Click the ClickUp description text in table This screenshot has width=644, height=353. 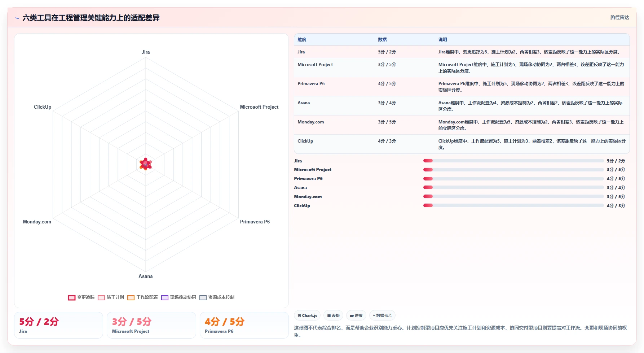[532, 144]
